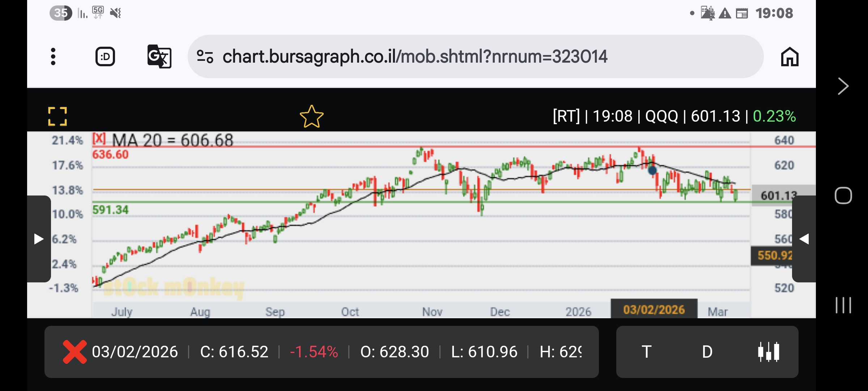
Task: Open browser three-dot menu
Action: pyautogui.click(x=53, y=56)
